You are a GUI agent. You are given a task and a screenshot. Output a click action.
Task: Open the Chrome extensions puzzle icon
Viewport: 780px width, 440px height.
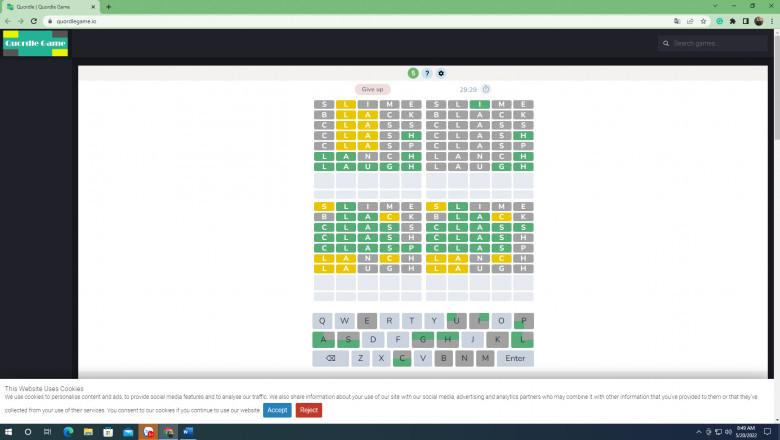tap(732, 21)
